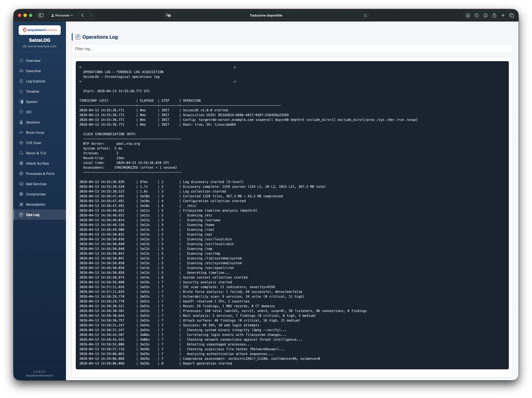Select the Mail Services icon

pyautogui.click(x=22, y=184)
